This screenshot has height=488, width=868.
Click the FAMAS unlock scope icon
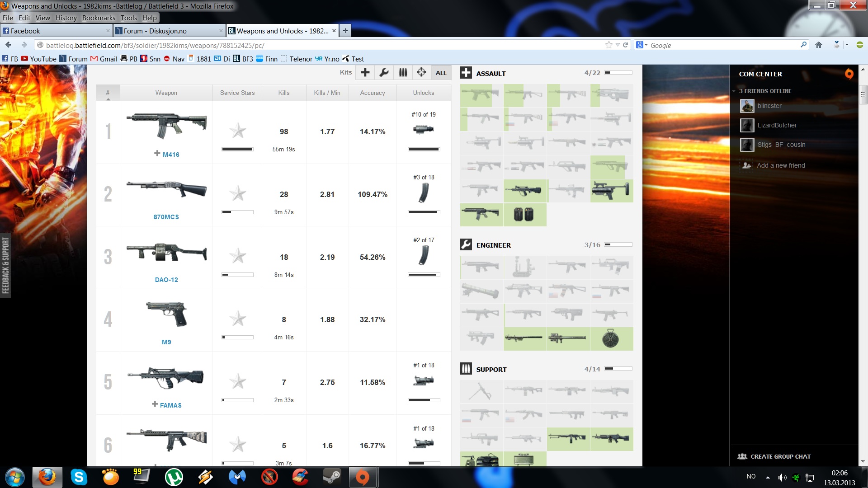click(424, 381)
